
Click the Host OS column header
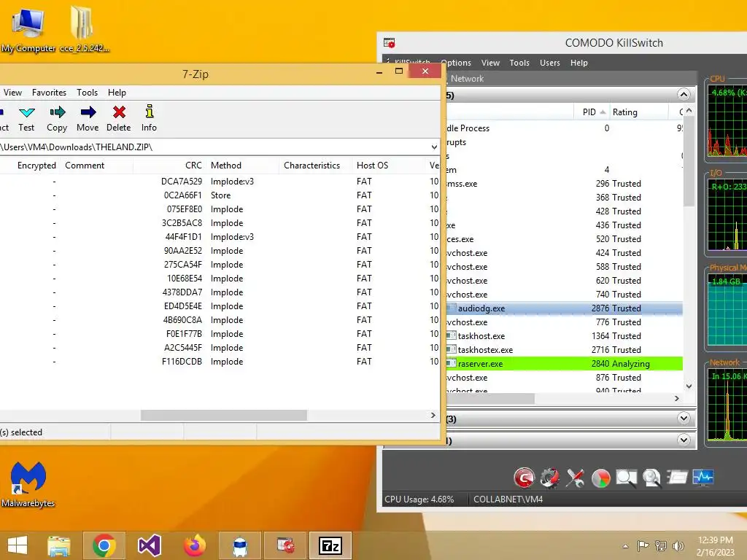388,166
